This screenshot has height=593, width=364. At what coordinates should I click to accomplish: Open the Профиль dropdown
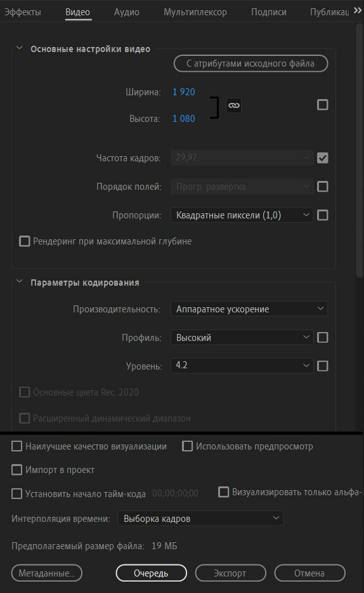(242, 337)
